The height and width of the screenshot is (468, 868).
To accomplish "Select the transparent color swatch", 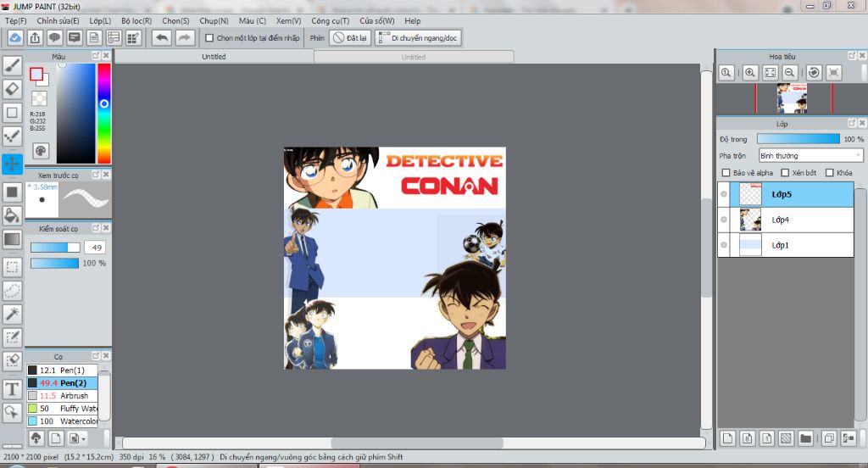I will pyautogui.click(x=39, y=98).
